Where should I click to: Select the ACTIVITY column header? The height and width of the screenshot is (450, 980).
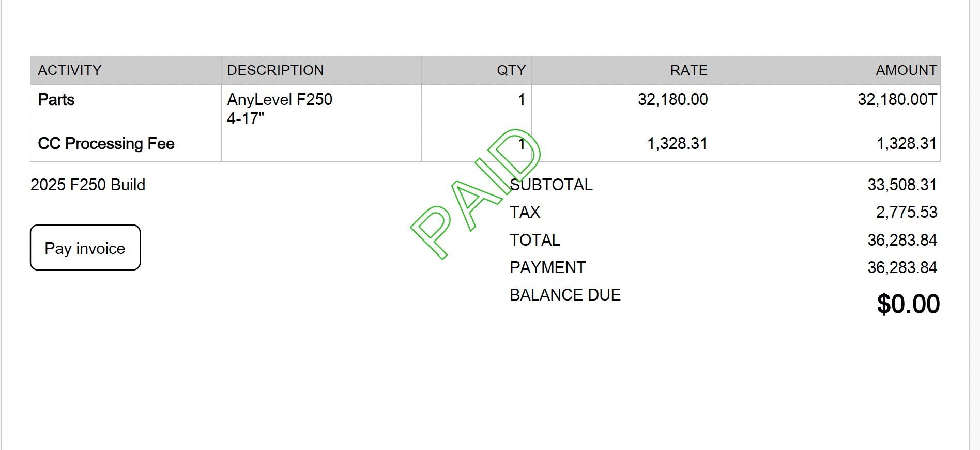pos(70,70)
